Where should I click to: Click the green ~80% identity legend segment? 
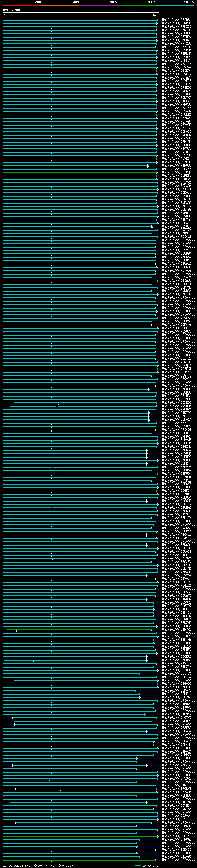(137, 6)
